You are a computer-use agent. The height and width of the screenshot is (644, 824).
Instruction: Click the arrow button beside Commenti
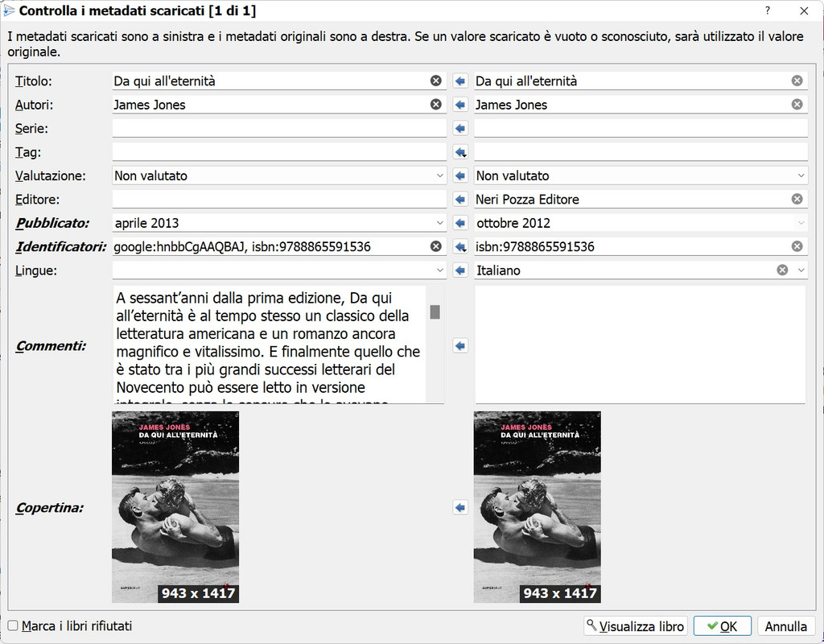click(460, 345)
